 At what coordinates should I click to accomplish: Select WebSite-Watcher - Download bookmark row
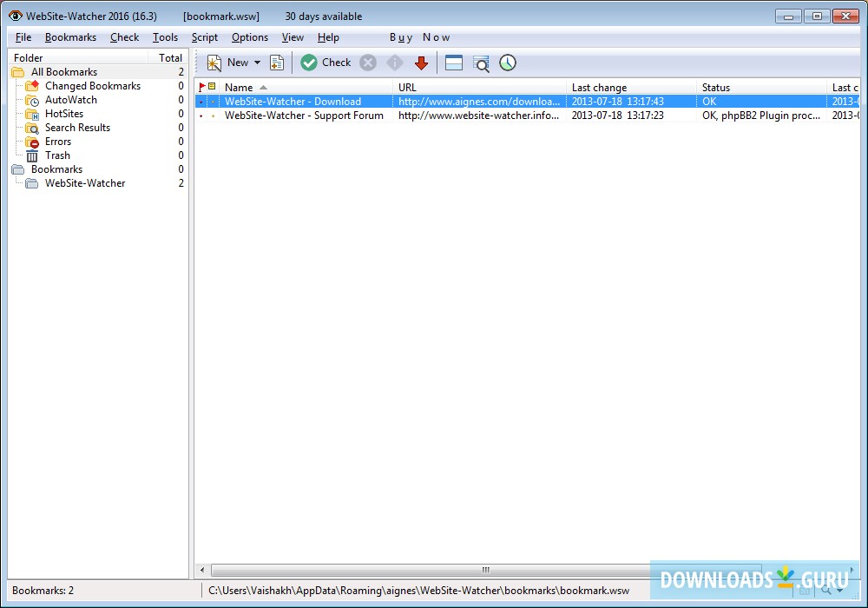[528, 102]
